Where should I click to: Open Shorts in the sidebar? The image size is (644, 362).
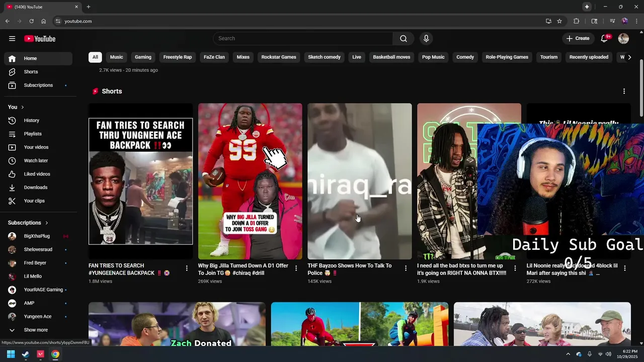tap(38, 72)
